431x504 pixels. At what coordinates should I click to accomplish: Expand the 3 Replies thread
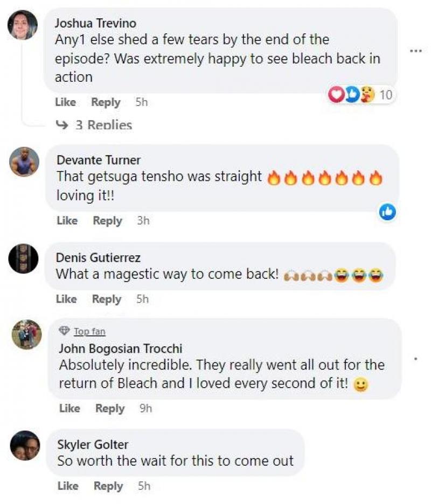(94, 125)
